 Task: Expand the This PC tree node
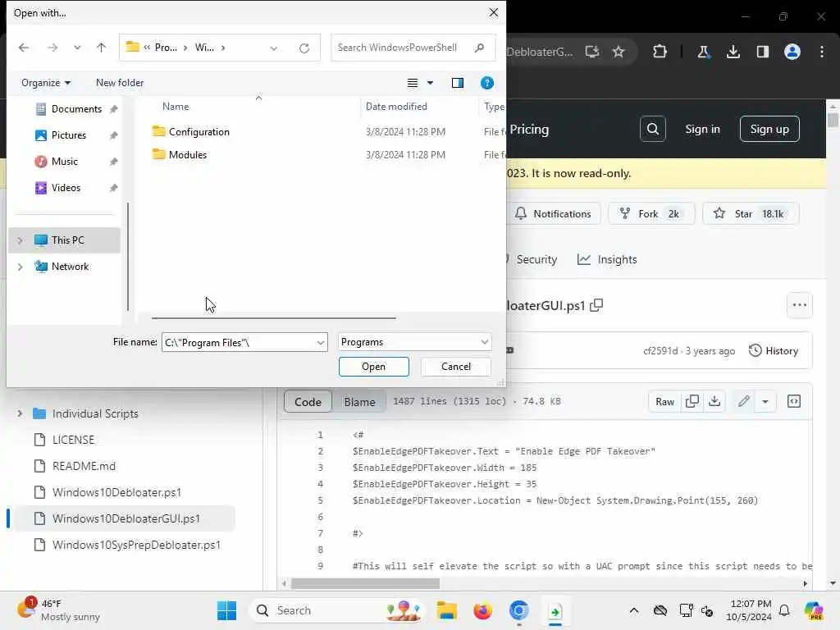click(x=20, y=240)
